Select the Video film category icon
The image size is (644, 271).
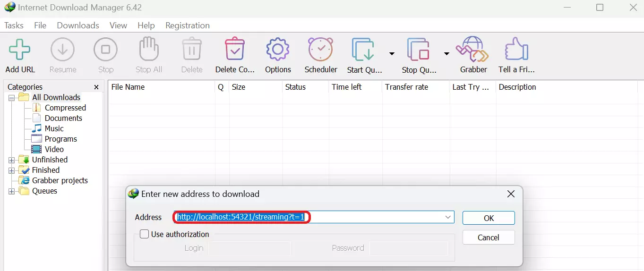click(36, 149)
